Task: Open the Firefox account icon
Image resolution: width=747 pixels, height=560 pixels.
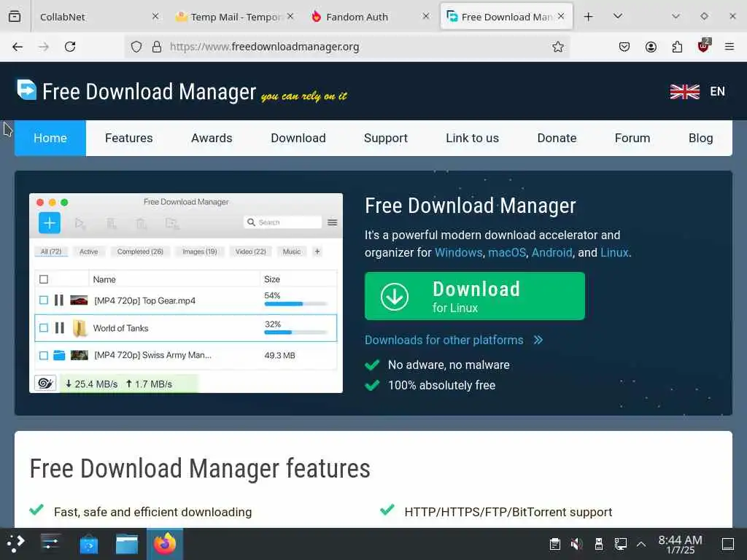Action: pos(651,47)
